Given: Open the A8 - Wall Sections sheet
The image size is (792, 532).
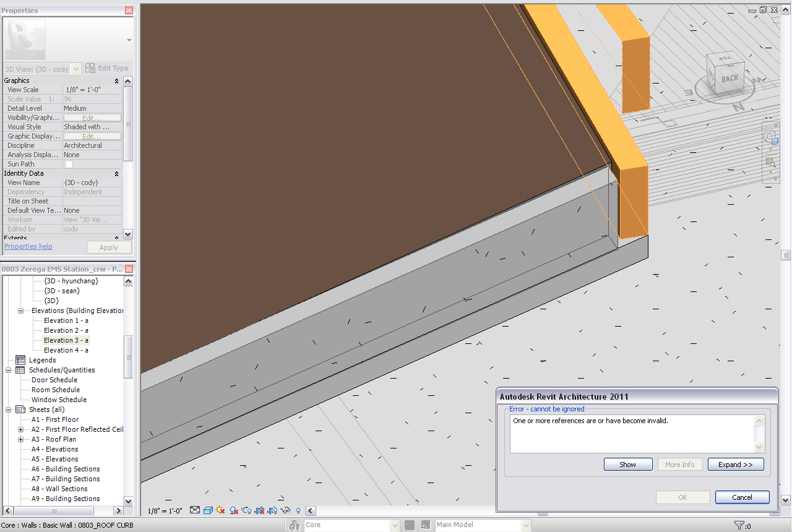Looking at the screenshot, I should tap(59, 489).
